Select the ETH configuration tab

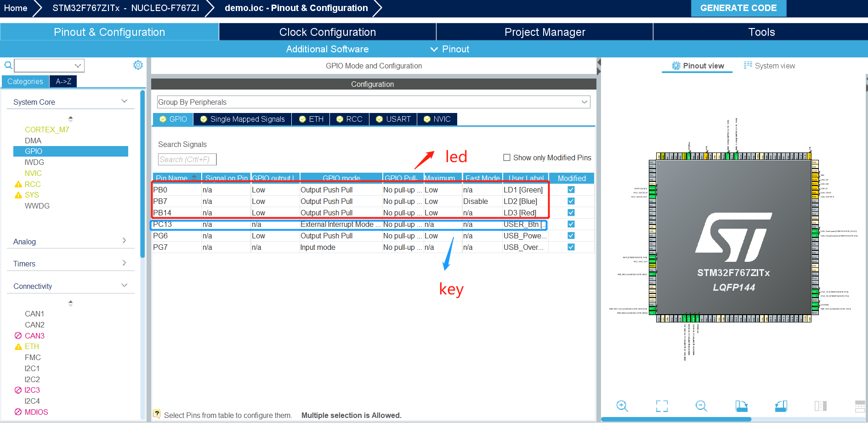click(311, 119)
